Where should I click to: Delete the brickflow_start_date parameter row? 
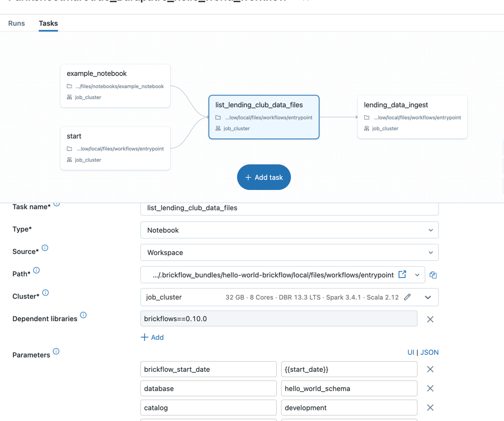click(x=430, y=369)
